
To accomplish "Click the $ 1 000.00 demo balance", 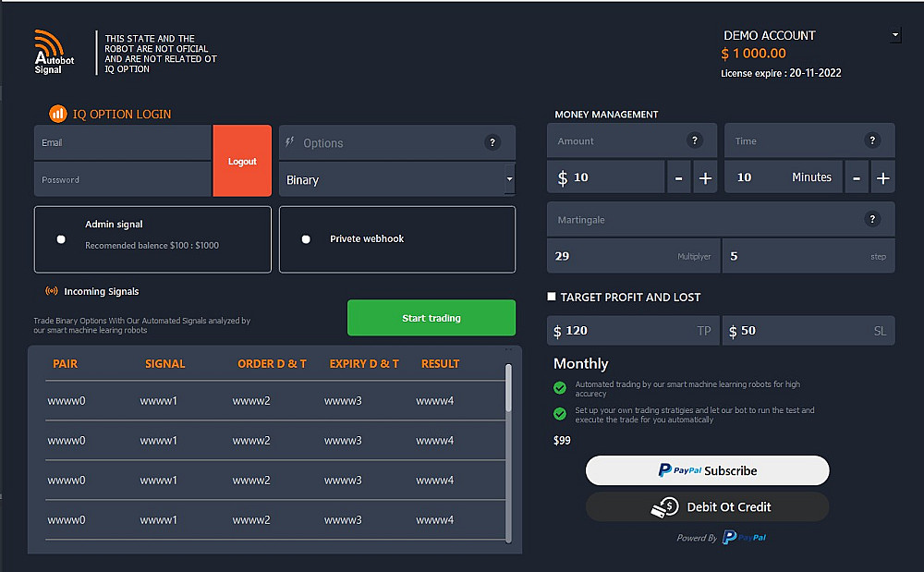I will pyautogui.click(x=753, y=53).
